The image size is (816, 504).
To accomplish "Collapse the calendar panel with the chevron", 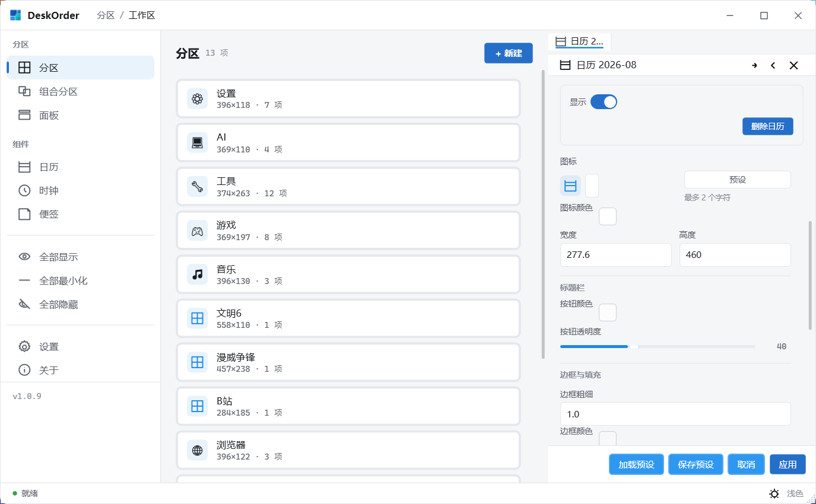I will [773, 65].
